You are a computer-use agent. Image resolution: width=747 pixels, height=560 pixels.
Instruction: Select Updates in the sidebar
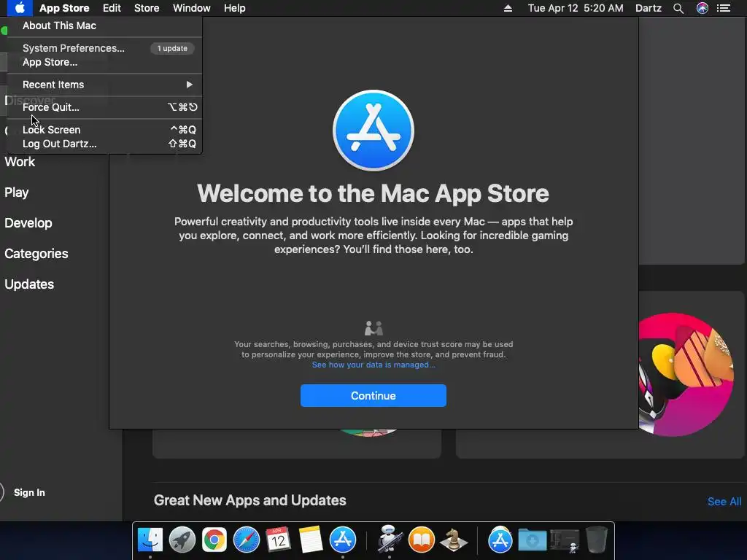pyautogui.click(x=29, y=284)
